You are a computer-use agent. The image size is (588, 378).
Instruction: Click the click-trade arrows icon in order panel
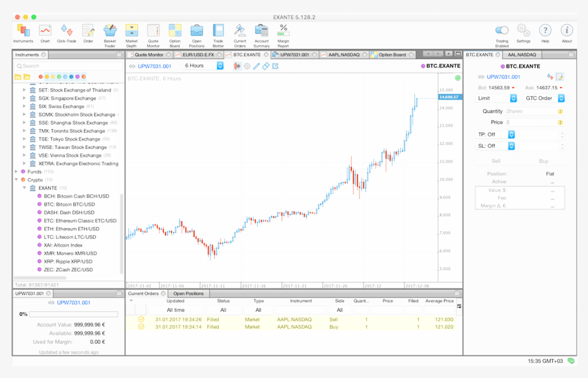click(550, 77)
